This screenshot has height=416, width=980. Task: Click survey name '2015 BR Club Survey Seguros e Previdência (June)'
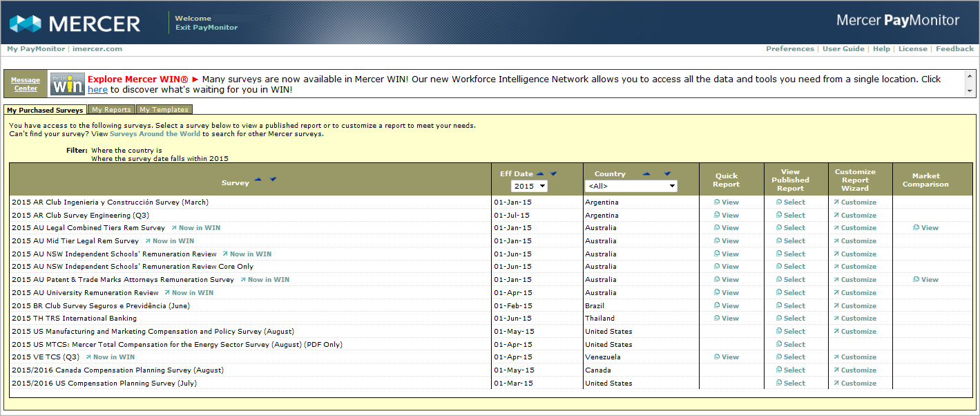[x=101, y=306]
